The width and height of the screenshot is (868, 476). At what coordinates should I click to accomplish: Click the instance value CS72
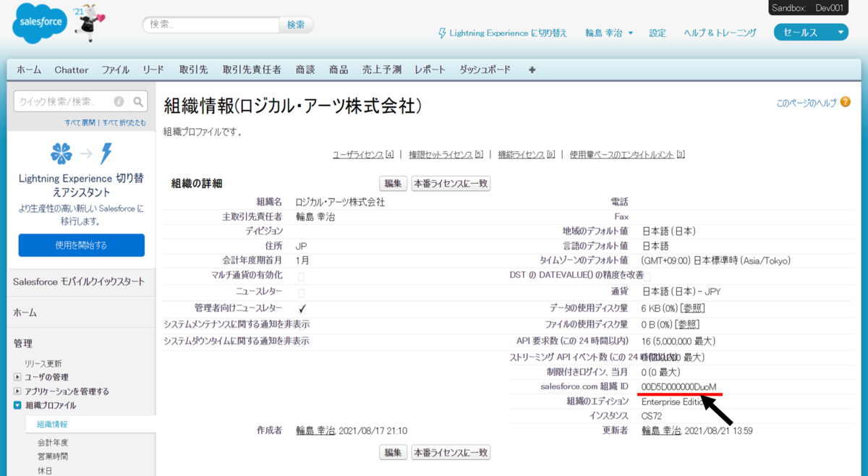point(652,417)
